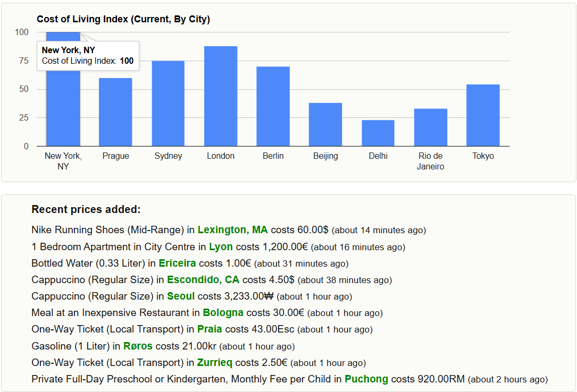Select the London bar in chart

point(221,96)
